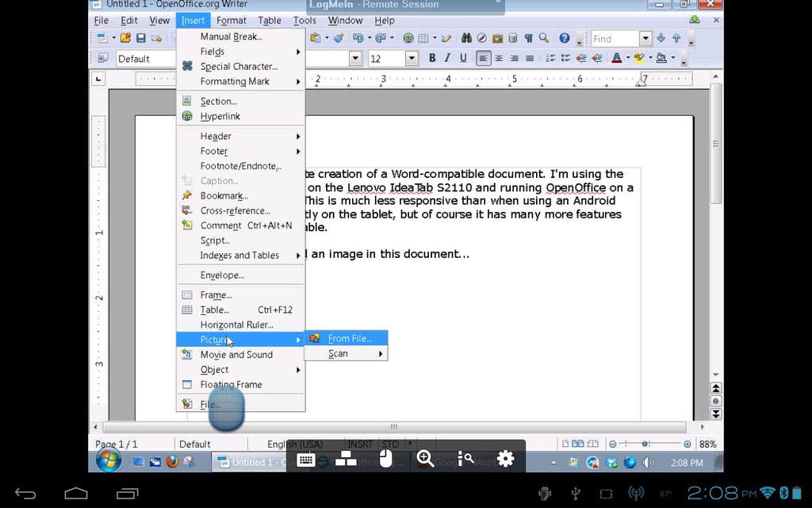Open the font name dropdown arrow

coord(355,58)
